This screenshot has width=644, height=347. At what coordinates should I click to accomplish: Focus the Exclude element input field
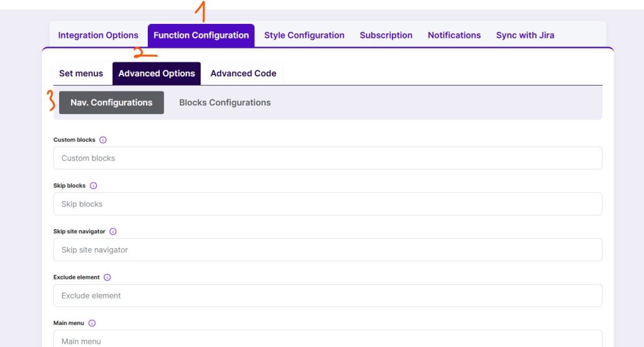pyautogui.click(x=328, y=295)
